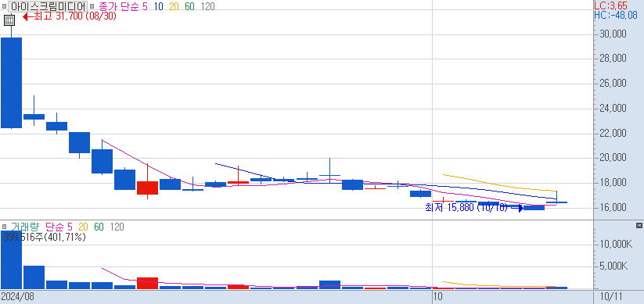Select the price 120-period moving average legend

coord(207,6)
